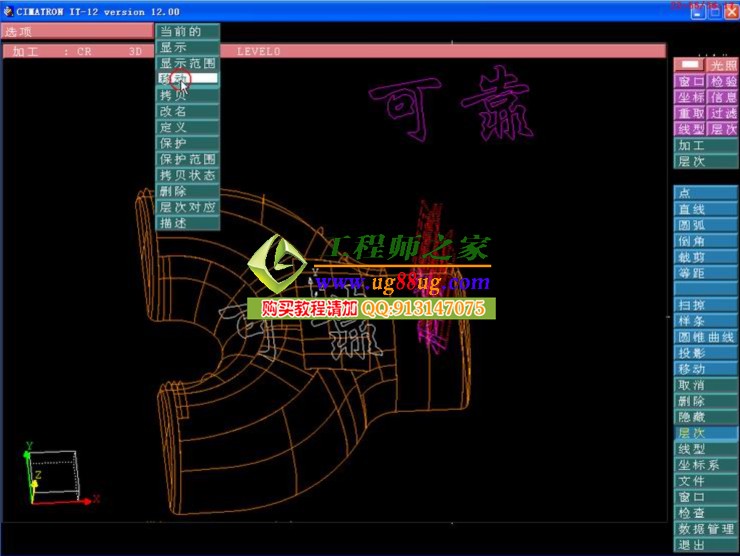
Task: Click XYZ axis triad in viewport corner
Action: (x=60, y=475)
